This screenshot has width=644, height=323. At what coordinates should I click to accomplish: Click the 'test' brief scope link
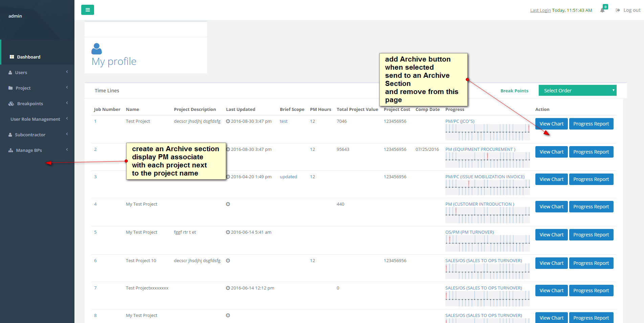[x=284, y=121]
